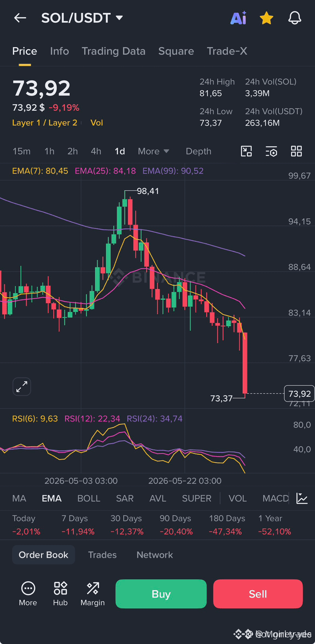Click the 24h High value 81,65
Image resolution: width=315 pixels, height=644 pixels.
coord(211,94)
